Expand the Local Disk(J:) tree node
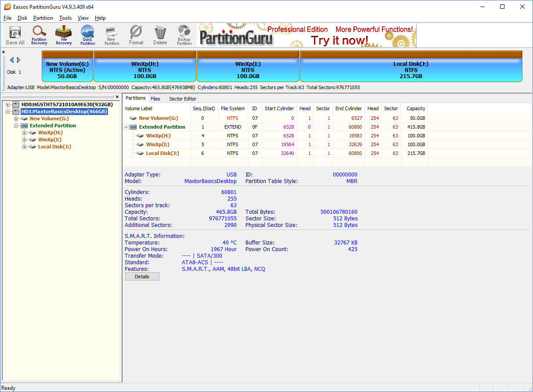 point(25,147)
